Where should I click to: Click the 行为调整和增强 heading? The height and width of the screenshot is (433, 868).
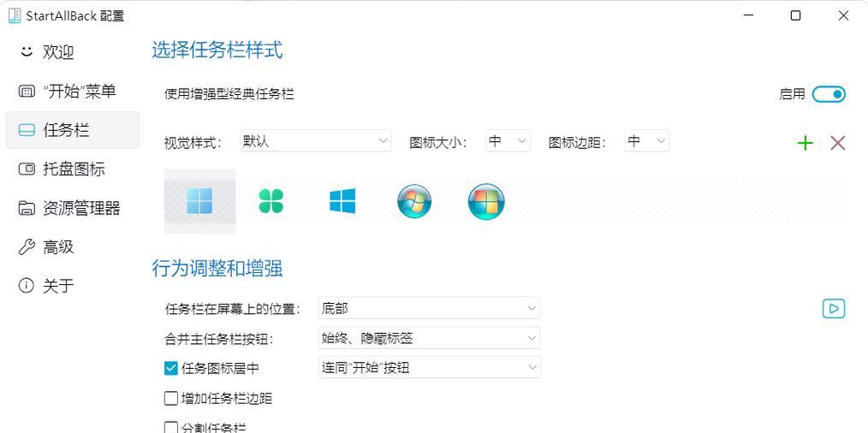(x=217, y=269)
